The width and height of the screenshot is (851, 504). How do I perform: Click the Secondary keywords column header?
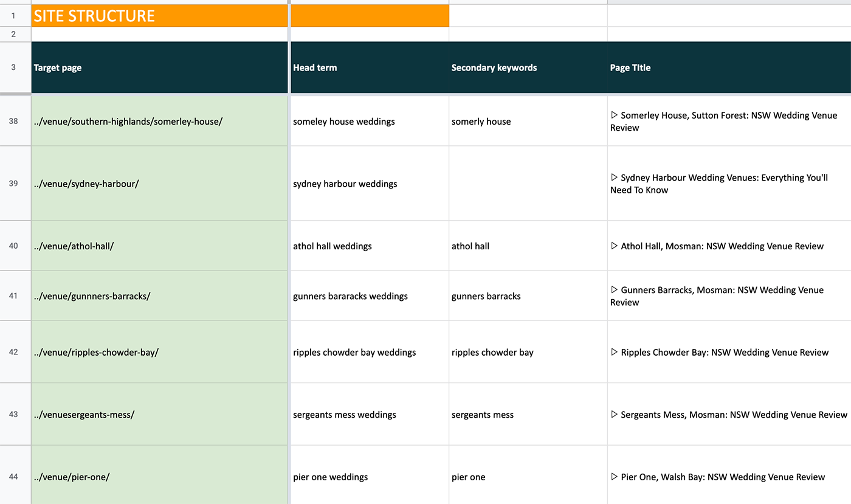[x=528, y=67]
